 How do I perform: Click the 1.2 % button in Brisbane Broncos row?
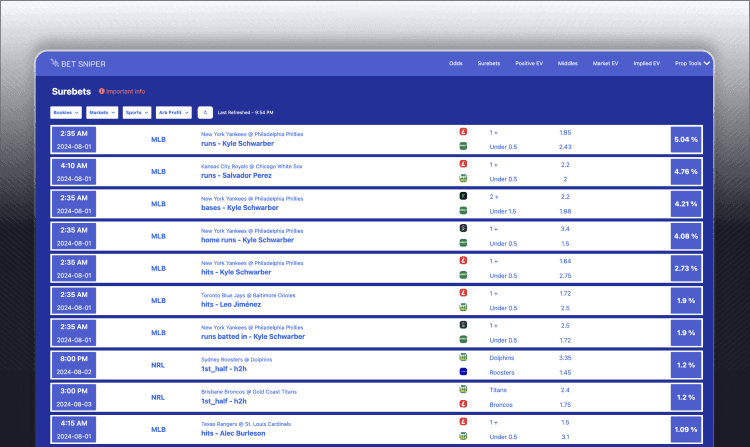686,397
